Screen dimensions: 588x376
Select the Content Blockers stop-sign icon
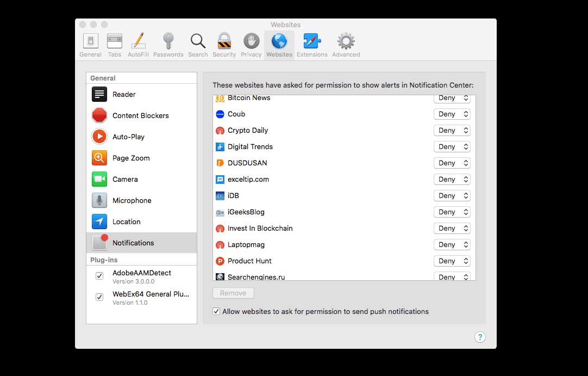click(x=99, y=115)
